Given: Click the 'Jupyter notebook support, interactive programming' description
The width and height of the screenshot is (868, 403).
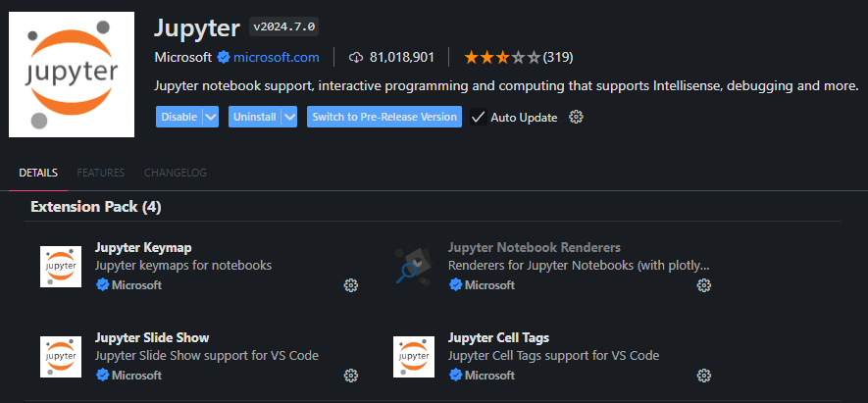Looking at the screenshot, I should click(x=506, y=86).
